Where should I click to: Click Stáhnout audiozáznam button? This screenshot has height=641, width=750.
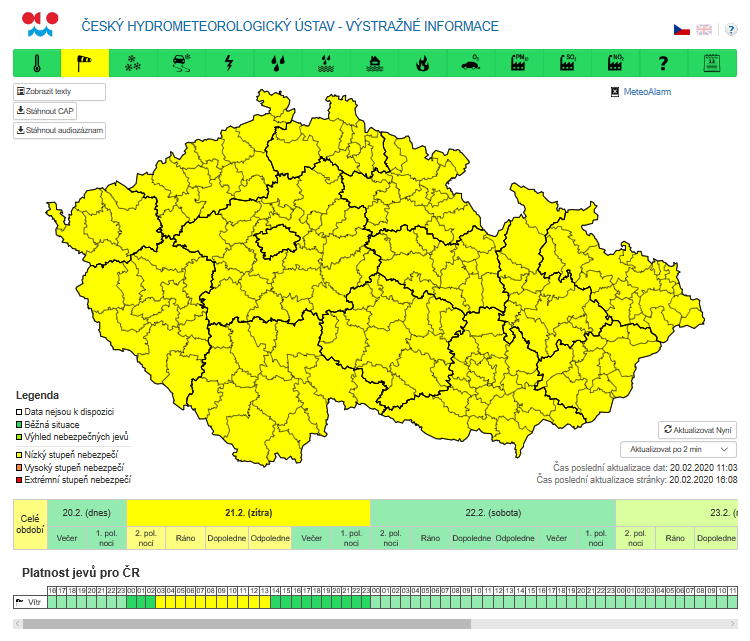click(59, 130)
